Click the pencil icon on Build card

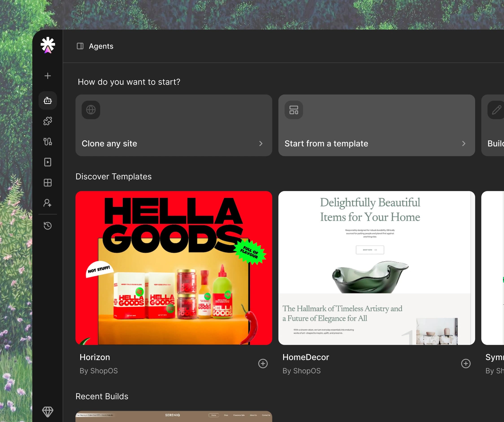[x=496, y=110]
